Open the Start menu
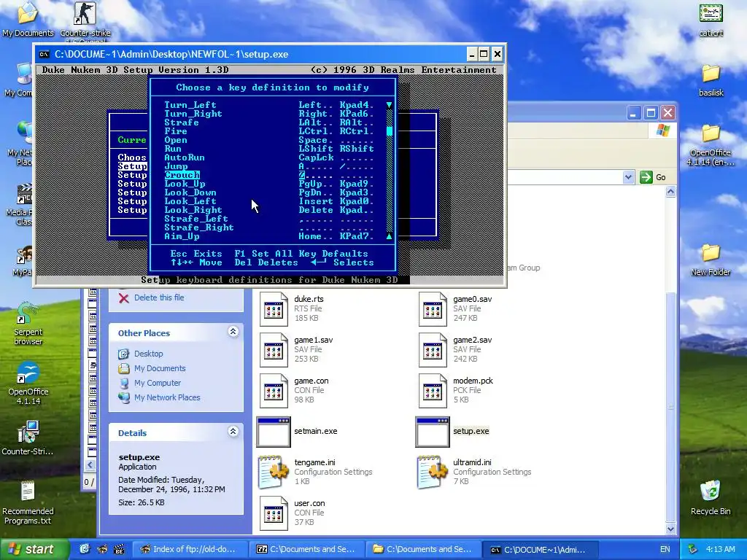 34,549
